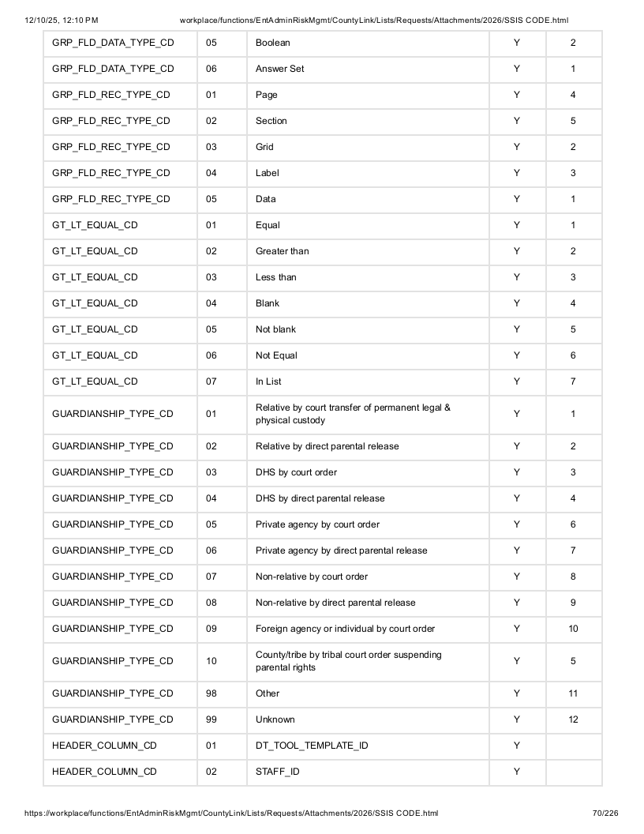This screenshot has height=834, width=644.
Task: Select the Answer Set description cell
Action: [368, 69]
